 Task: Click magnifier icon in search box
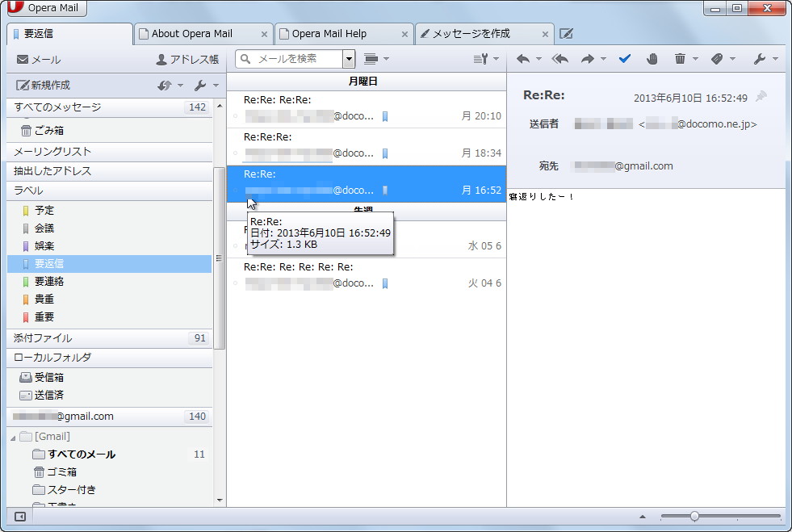click(245, 59)
